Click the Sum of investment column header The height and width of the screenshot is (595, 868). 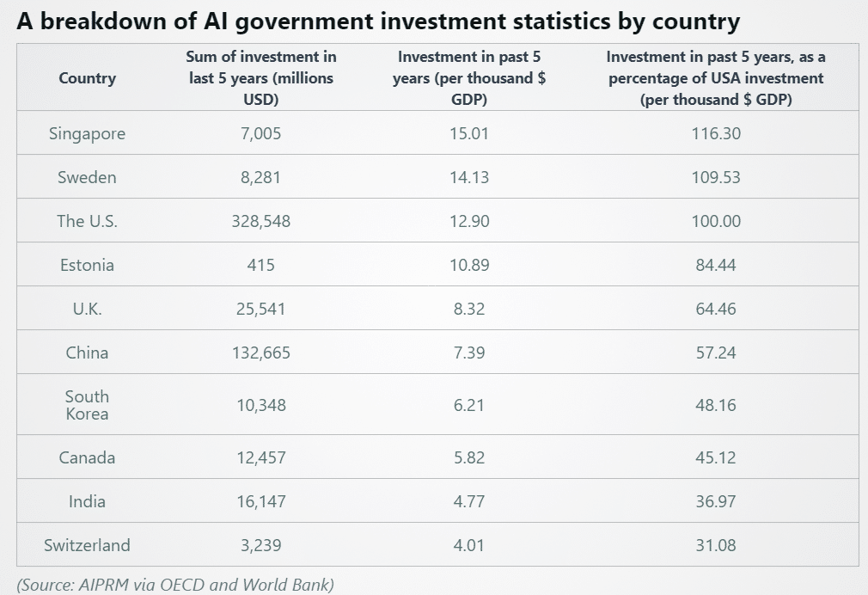pyautogui.click(x=261, y=78)
